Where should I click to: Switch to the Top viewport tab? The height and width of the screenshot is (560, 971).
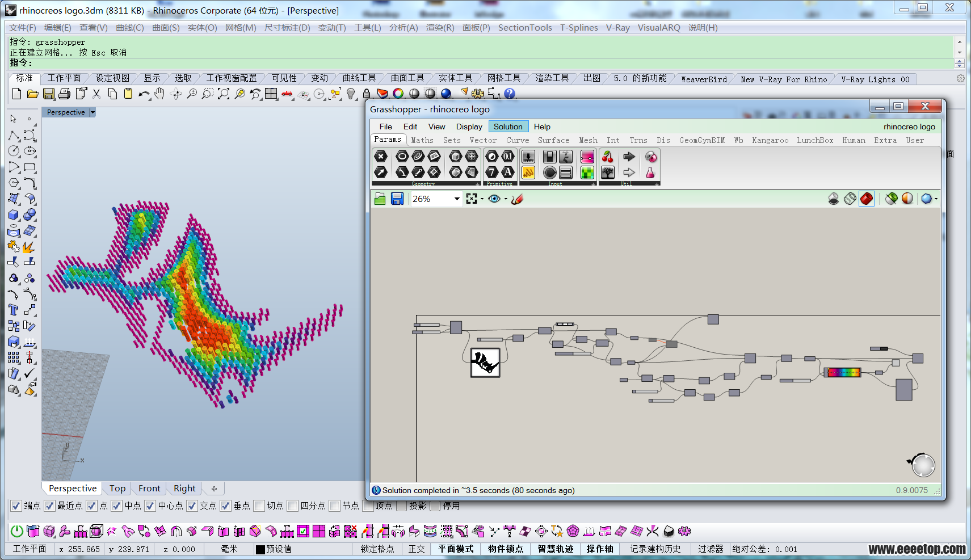(117, 488)
